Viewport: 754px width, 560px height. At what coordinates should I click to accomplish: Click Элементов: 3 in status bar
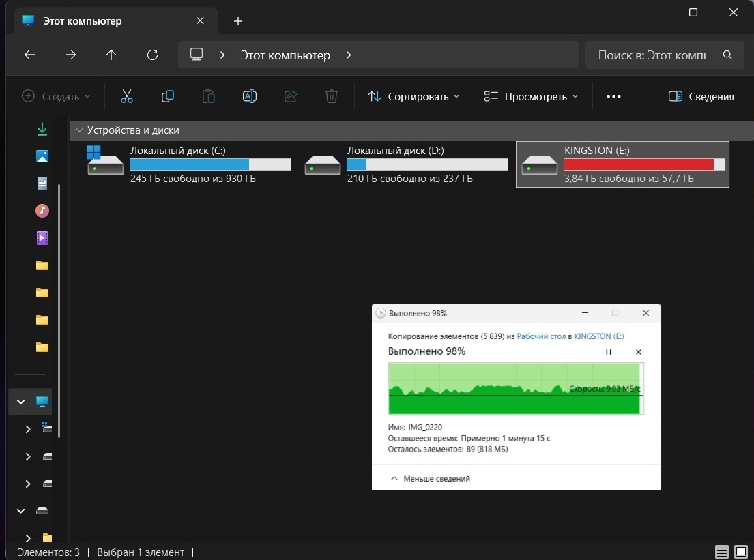[48, 552]
